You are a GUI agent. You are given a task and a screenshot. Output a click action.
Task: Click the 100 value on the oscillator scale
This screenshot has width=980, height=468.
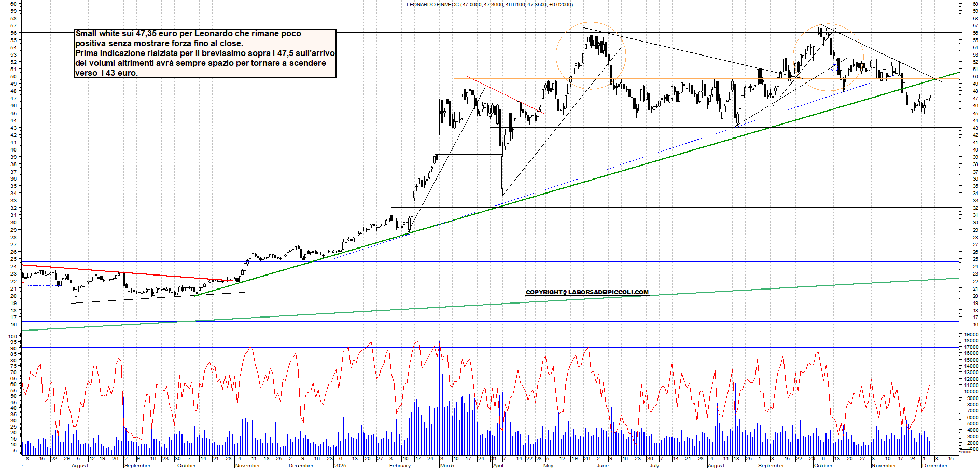[x=12, y=336]
